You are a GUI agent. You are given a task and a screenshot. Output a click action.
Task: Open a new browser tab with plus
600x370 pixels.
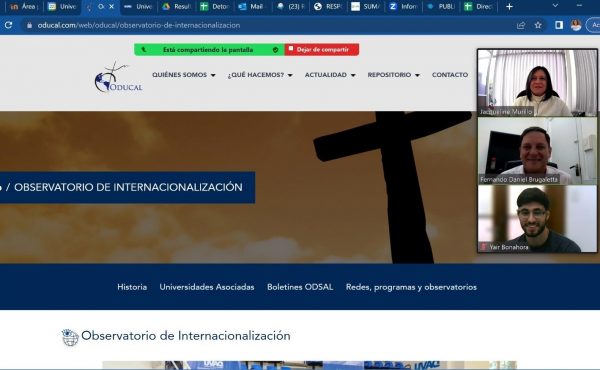tap(509, 7)
